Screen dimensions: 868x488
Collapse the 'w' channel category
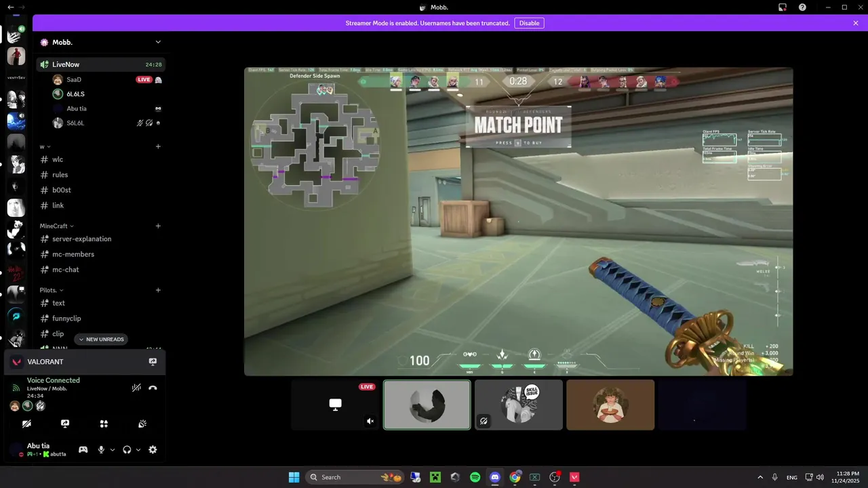point(45,146)
